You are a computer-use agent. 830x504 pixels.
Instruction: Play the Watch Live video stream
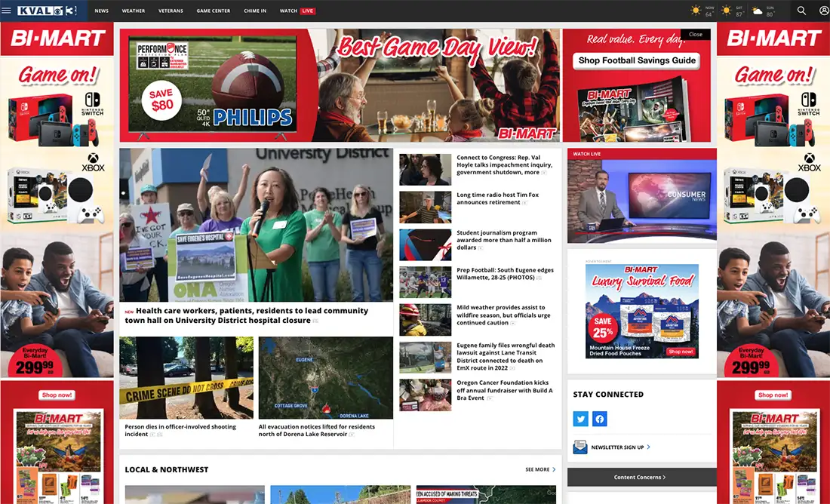click(641, 201)
